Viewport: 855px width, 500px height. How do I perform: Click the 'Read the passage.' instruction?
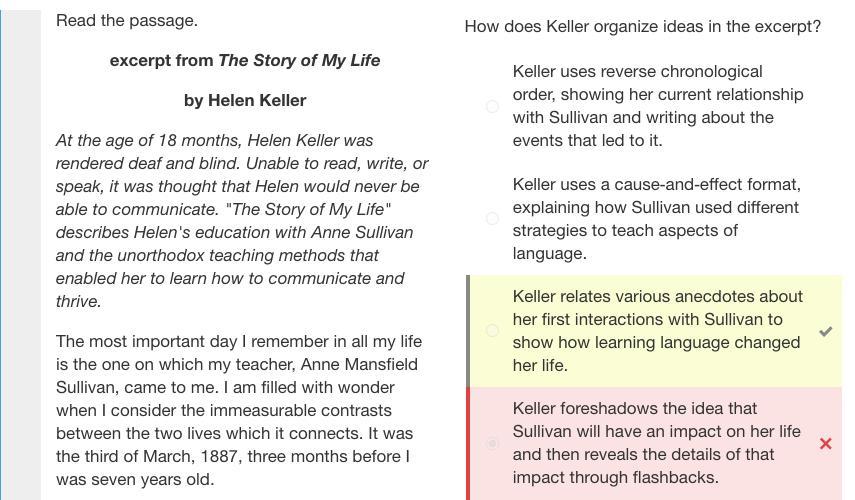(x=127, y=21)
